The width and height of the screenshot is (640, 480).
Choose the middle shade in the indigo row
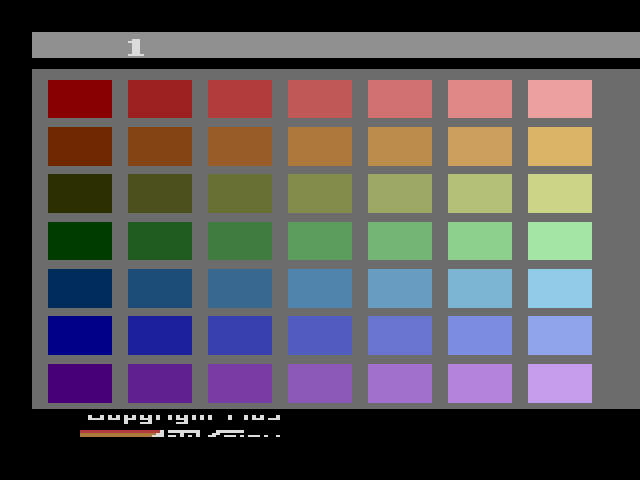click(x=320, y=336)
